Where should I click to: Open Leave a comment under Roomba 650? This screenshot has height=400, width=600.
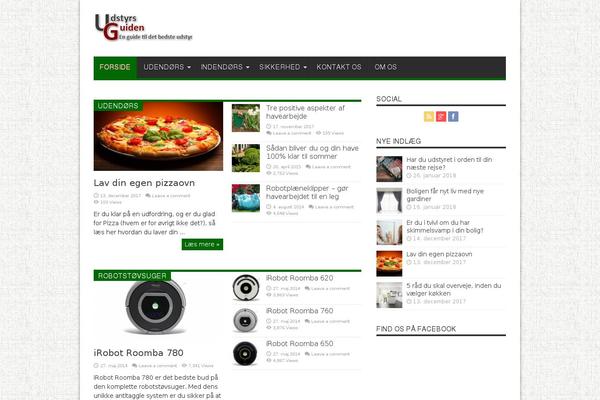tap(330, 354)
